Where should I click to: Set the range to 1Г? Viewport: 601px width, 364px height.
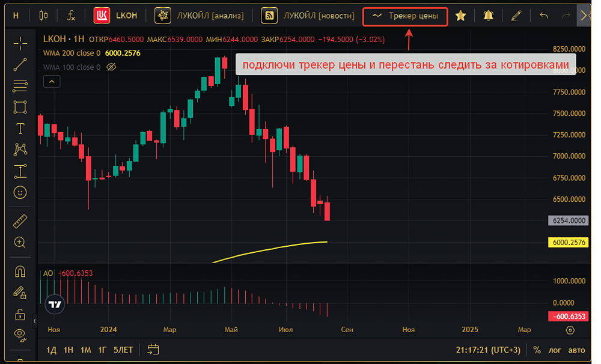102,350
